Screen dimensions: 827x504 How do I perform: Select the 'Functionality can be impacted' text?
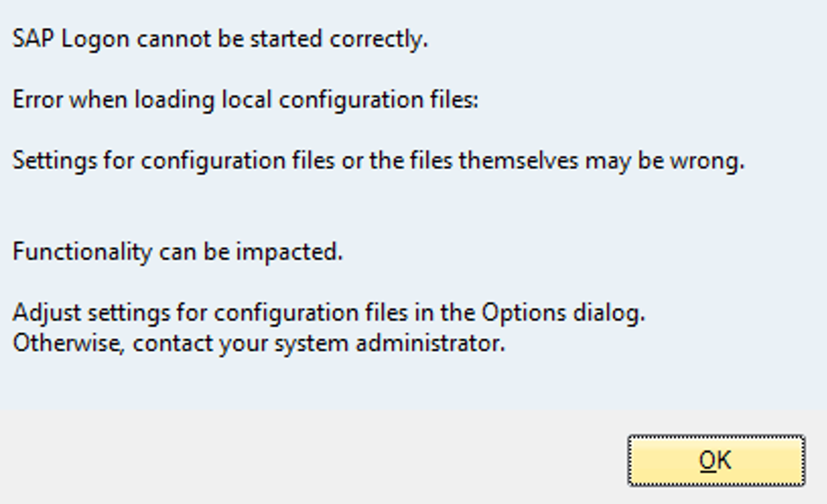coord(178,251)
